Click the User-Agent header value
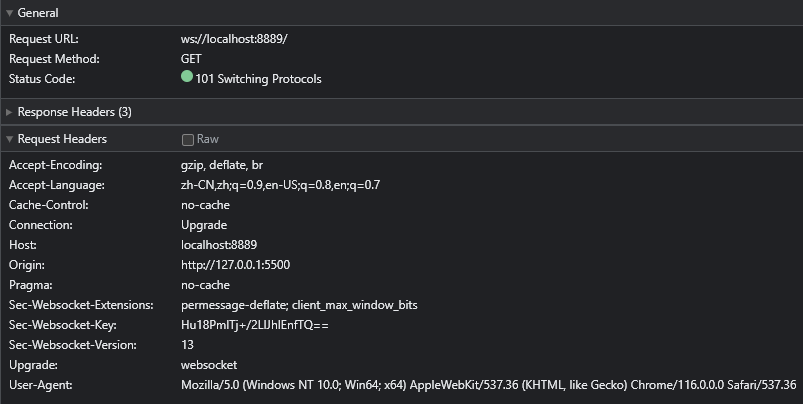Image resolution: width=803 pixels, height=404 pixels. point(488,385)
